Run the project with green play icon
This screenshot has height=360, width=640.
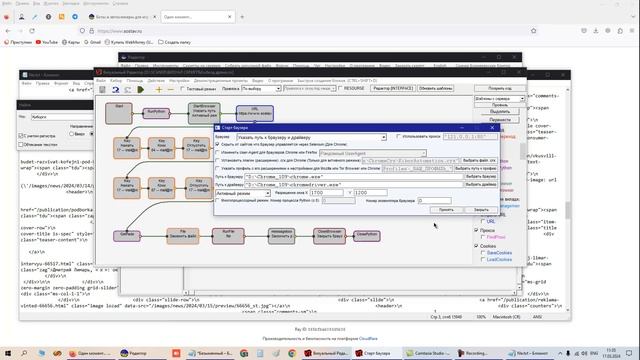click(140, 89)
